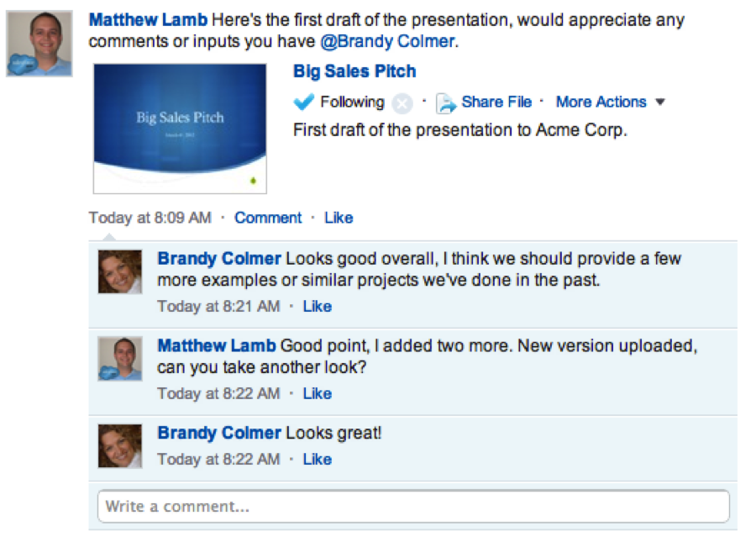Open the Big Sales Pitch thumbnail preview
The height and width of the screenshot is (542, 756).
pos(180,128)
